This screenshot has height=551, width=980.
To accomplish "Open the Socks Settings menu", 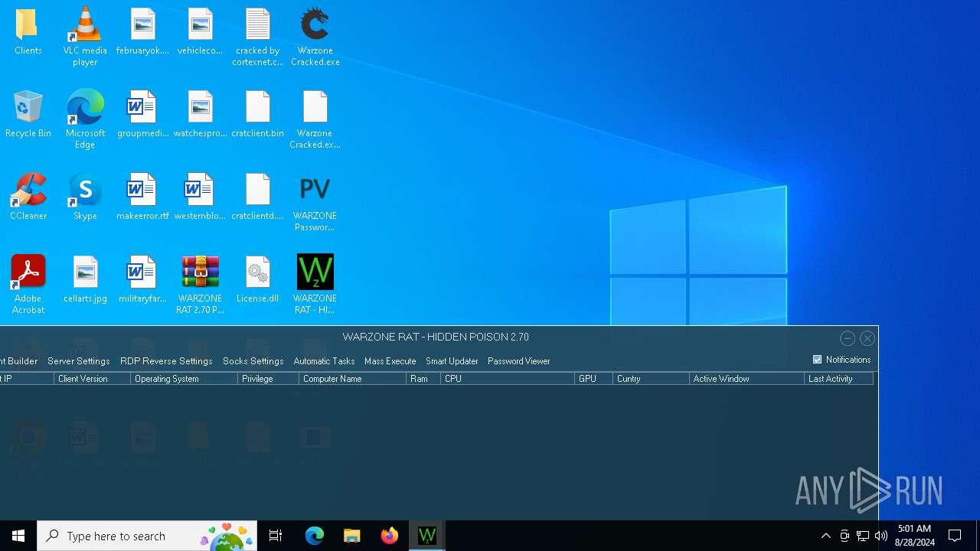I will click(x=253, y=361).
